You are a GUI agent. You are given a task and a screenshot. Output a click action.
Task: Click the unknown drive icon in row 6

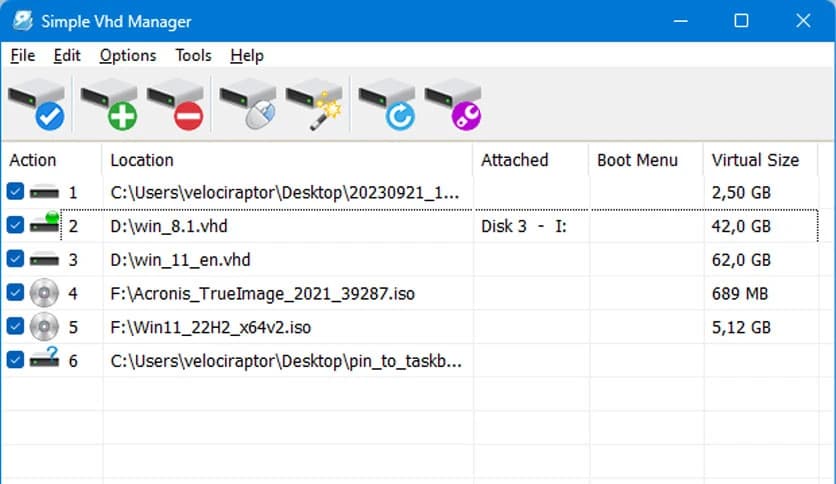pyautogui.click(x=44, y=357)
